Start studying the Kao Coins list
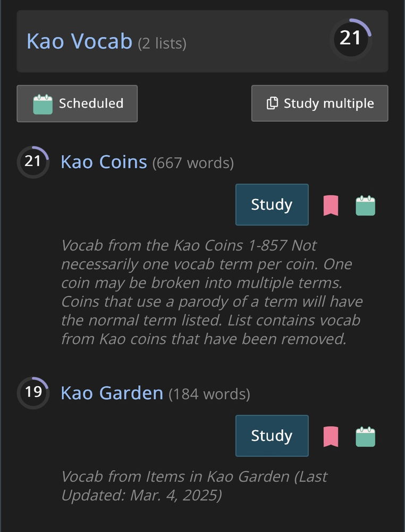 tap(272, 205)
